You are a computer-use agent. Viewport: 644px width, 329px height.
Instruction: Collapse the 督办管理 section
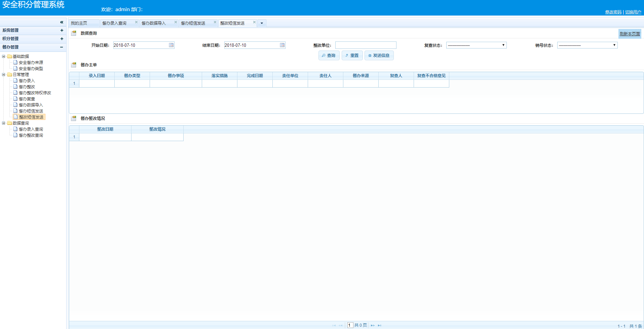tap(62, 47)
